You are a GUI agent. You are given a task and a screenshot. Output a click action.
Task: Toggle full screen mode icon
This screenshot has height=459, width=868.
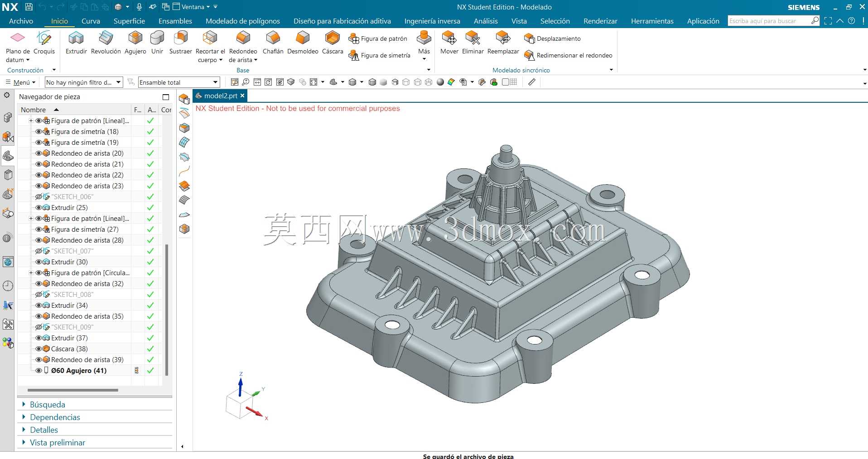(828, 21)
